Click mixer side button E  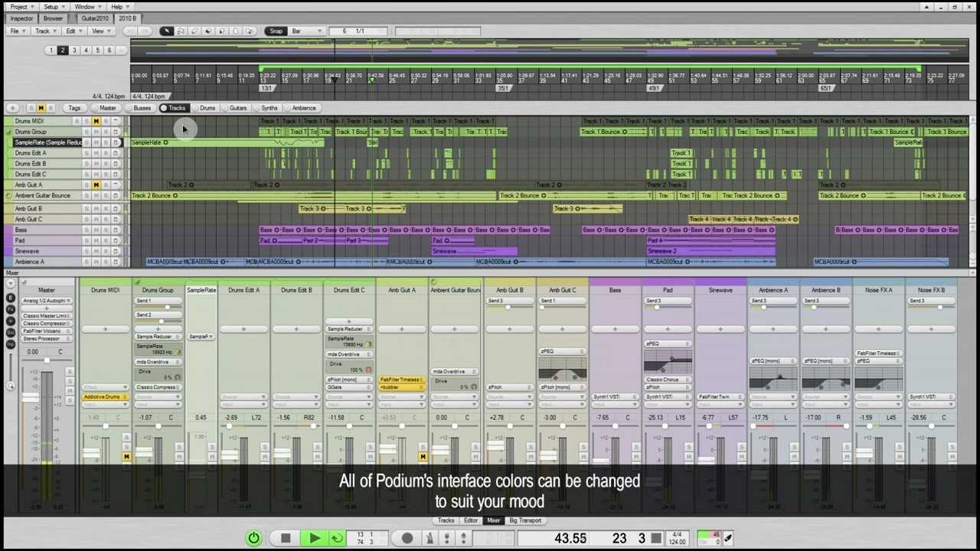point(11,298)
